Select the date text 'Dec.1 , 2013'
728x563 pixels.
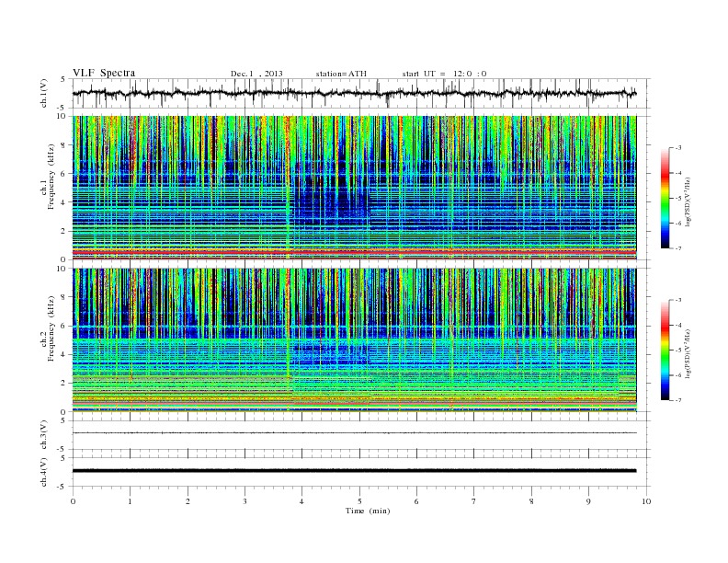point(256,74)
